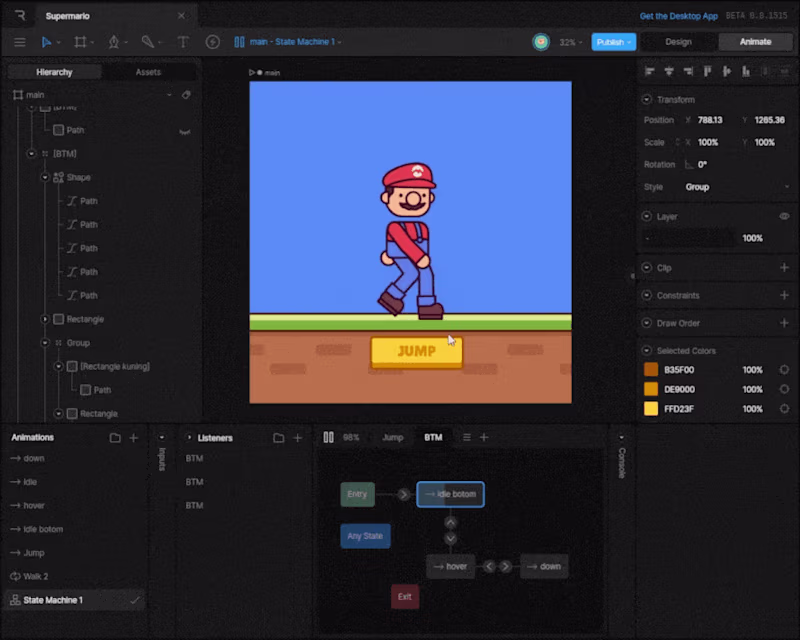
Task: Add a Constraint with plus
Action: click(x=784, y=295)
